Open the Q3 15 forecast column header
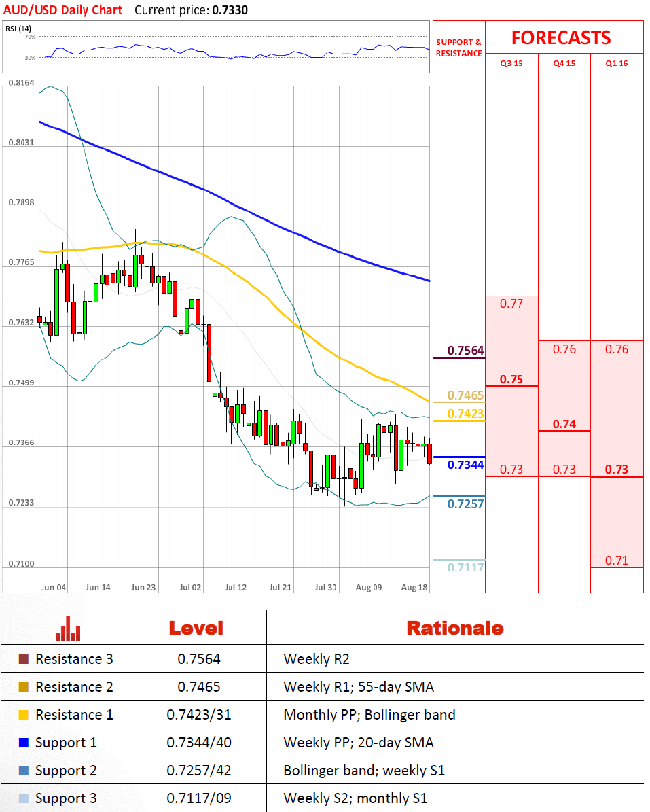Viewport: 650px width, 812px height. [511, 63]
